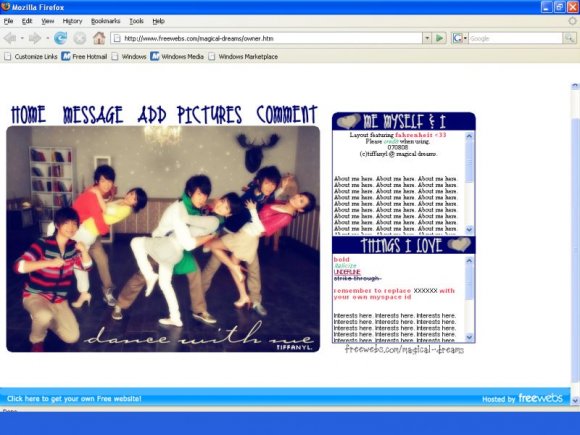580x435 pixels.
Task: Click the dance with me group photo
Action: point(163,239)
